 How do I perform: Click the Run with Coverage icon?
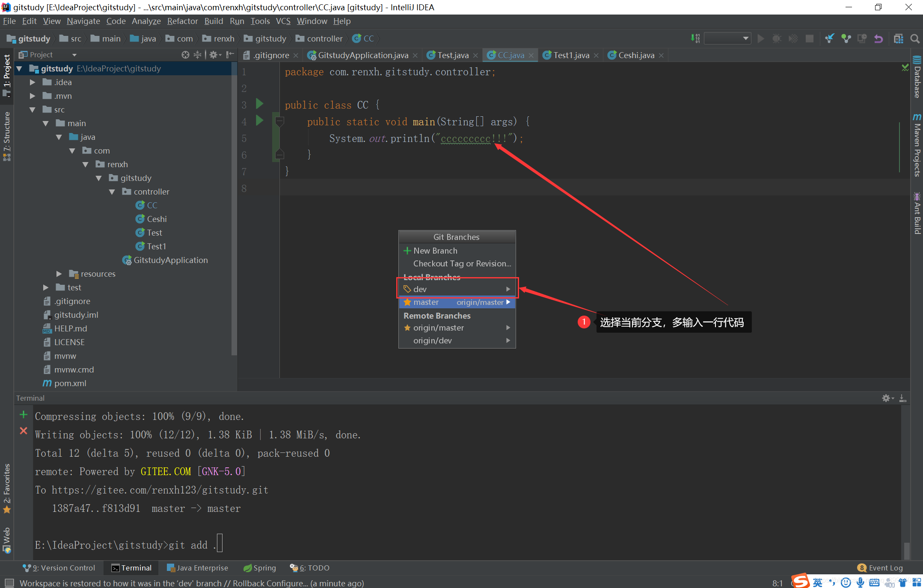(x=793, y=38)
